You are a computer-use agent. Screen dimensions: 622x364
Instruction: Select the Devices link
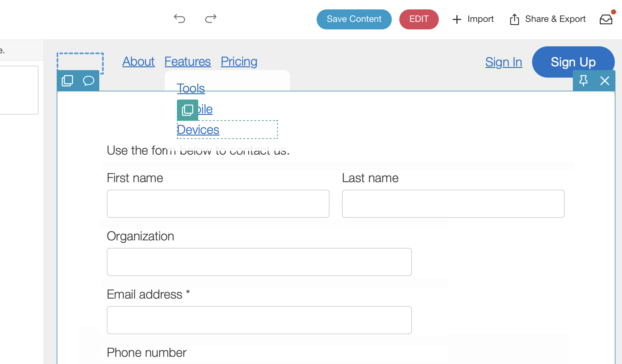[198, 129]
